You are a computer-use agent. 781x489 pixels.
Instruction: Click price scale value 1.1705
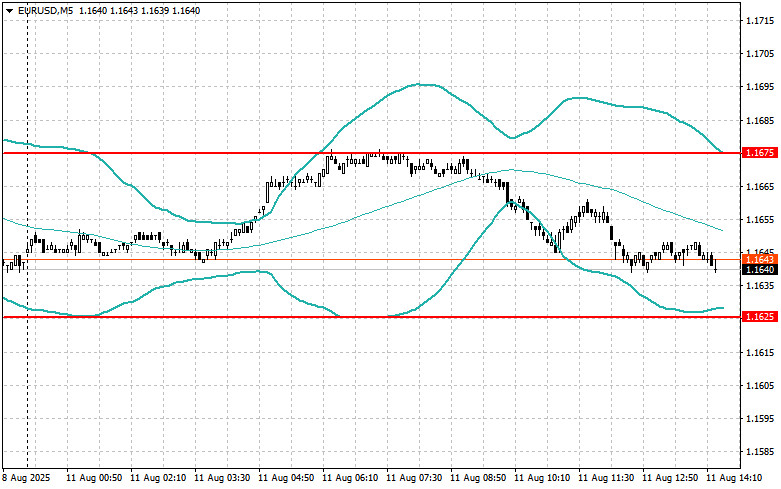(x=760, y=54)
